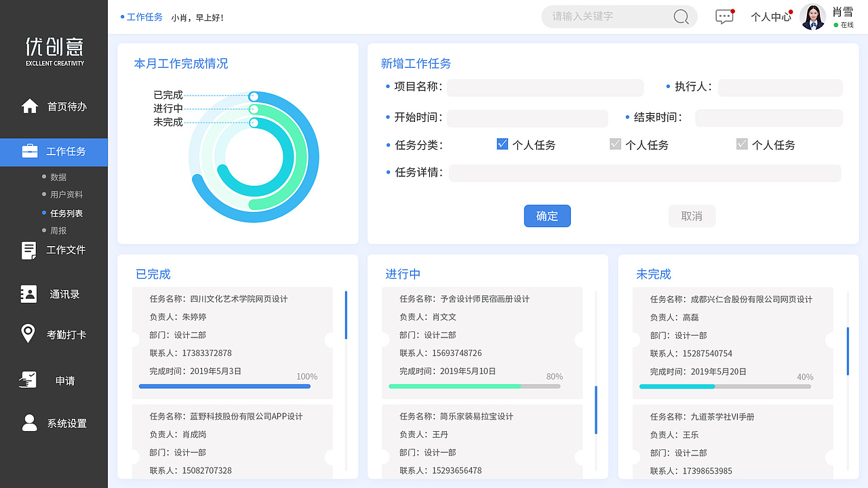Viewport: 868px width, 488px height.
Task: Click the 执行人 input field
Action: click(781, 87)
